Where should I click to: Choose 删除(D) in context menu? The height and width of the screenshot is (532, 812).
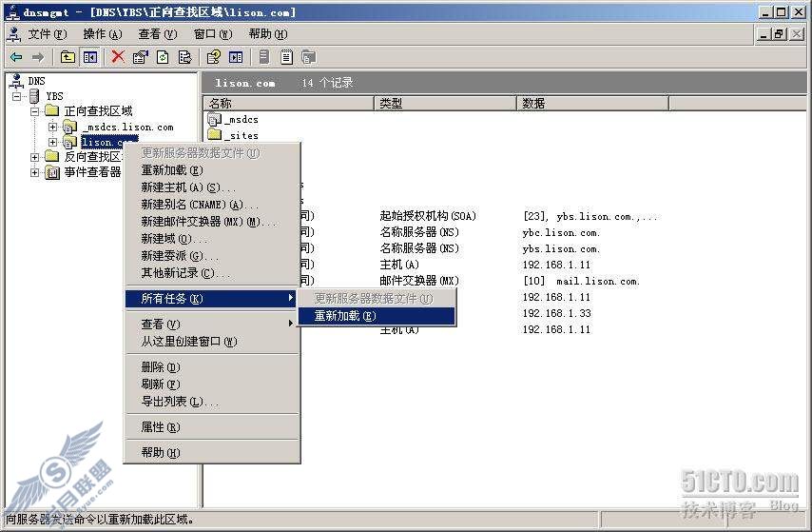[x=211, y=367]
